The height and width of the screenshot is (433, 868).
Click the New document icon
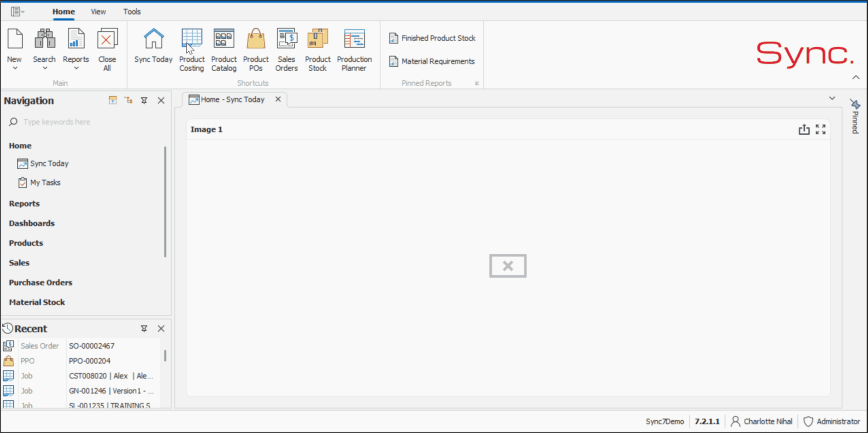[15, 39]
